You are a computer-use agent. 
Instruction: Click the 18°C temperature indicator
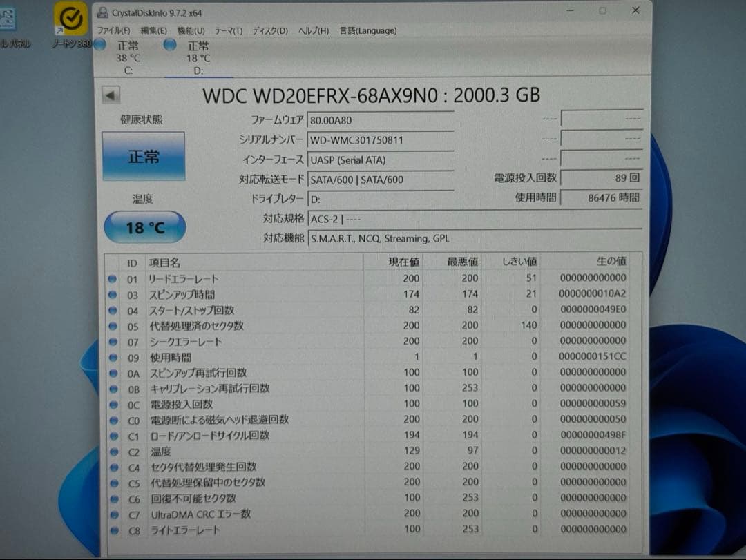[x=144, y=226]
